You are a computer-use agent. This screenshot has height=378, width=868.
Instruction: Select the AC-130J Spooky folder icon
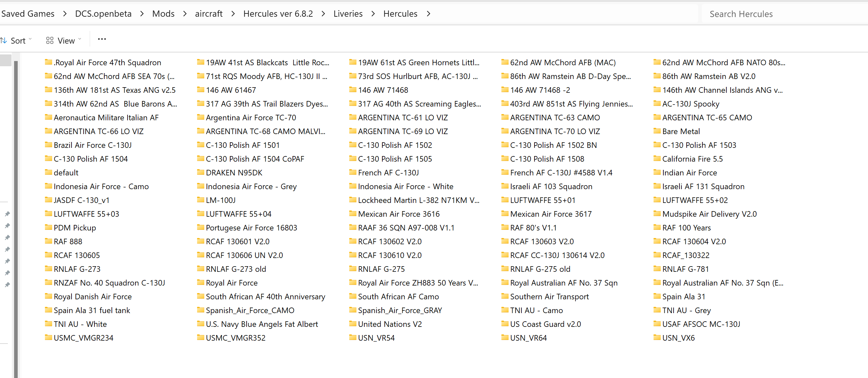(657, 103)
